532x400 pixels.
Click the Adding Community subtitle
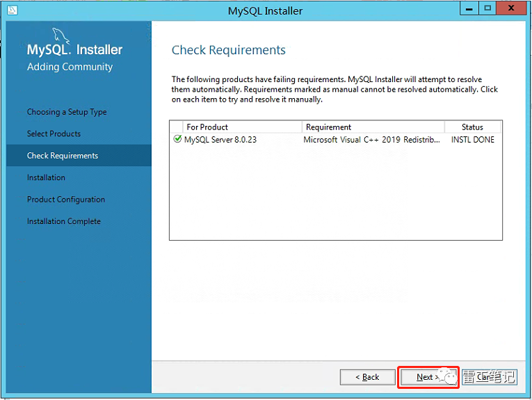70,67
